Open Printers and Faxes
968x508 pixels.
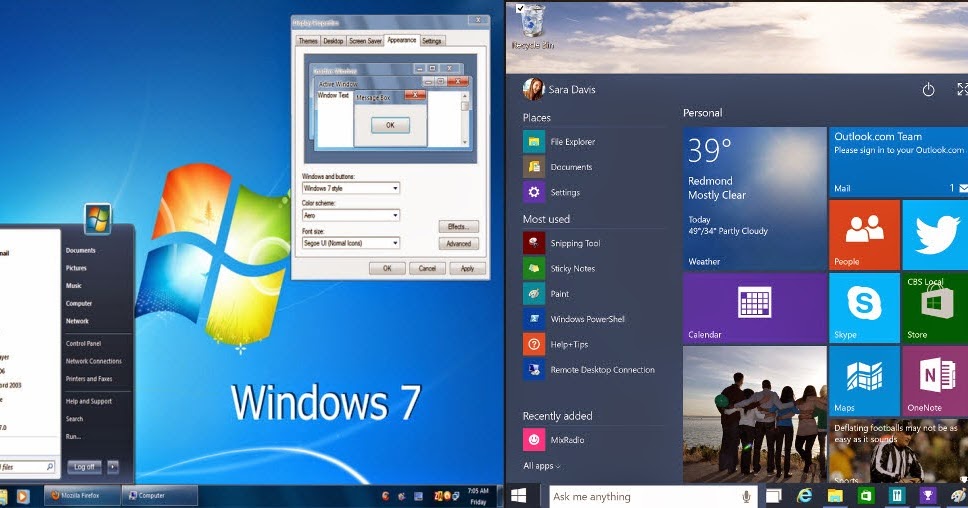click(89, 379)
